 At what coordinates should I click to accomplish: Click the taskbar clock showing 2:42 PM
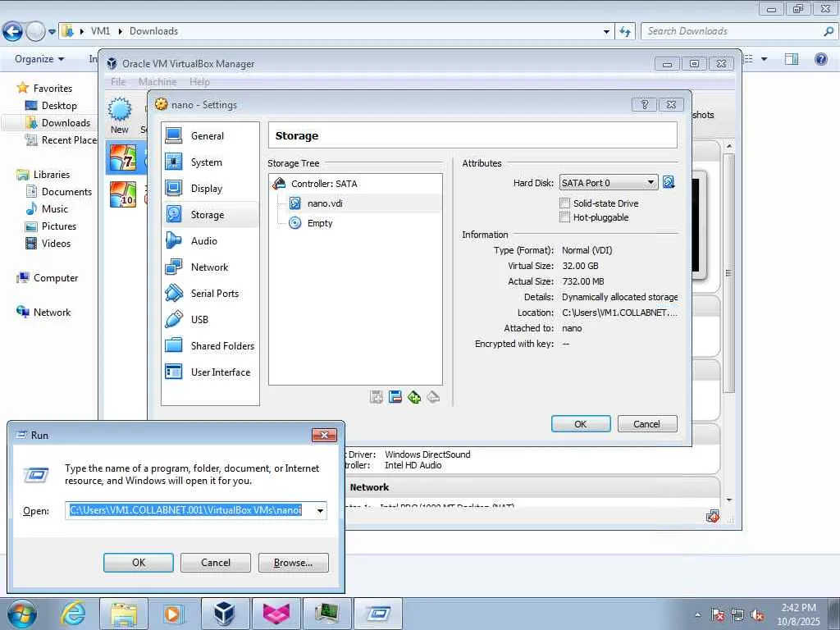point(799,614)
